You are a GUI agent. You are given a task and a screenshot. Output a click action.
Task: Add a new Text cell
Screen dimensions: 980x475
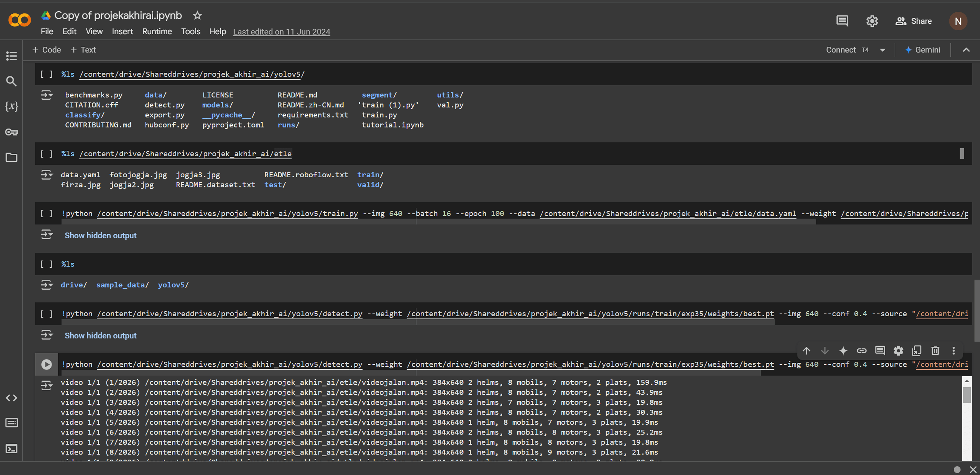click(x=83, y=50)
